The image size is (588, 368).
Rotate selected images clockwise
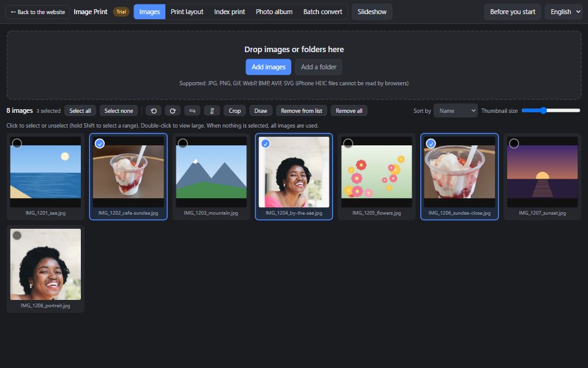click(173, 111)
